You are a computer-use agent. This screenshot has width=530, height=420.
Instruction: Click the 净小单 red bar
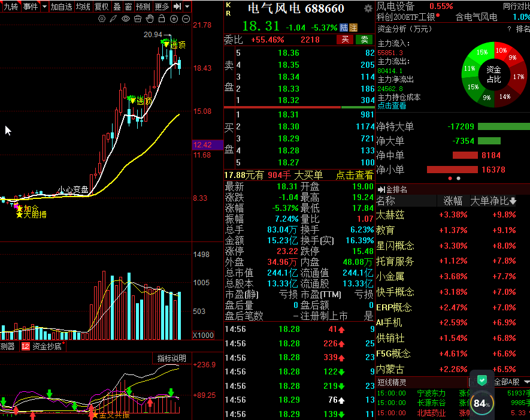(x=452, y=170)
